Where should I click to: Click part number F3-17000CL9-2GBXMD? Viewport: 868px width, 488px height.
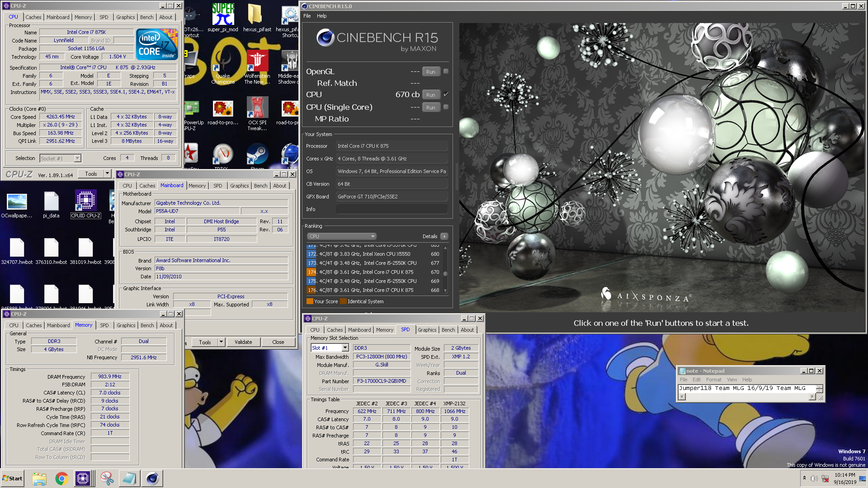(x=382, y=381)
